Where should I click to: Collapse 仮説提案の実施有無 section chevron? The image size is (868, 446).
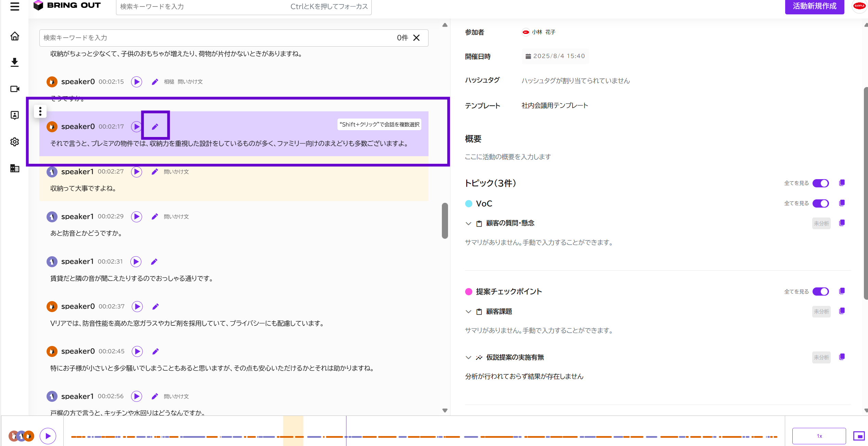point(469,357)
